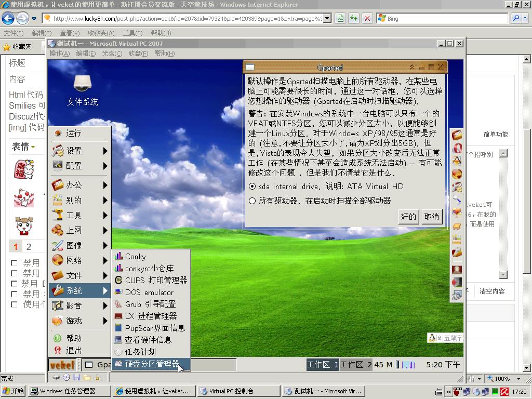
Task: Select 所有驱动器 scan-all radio option
Action: (x=252, y=201)
